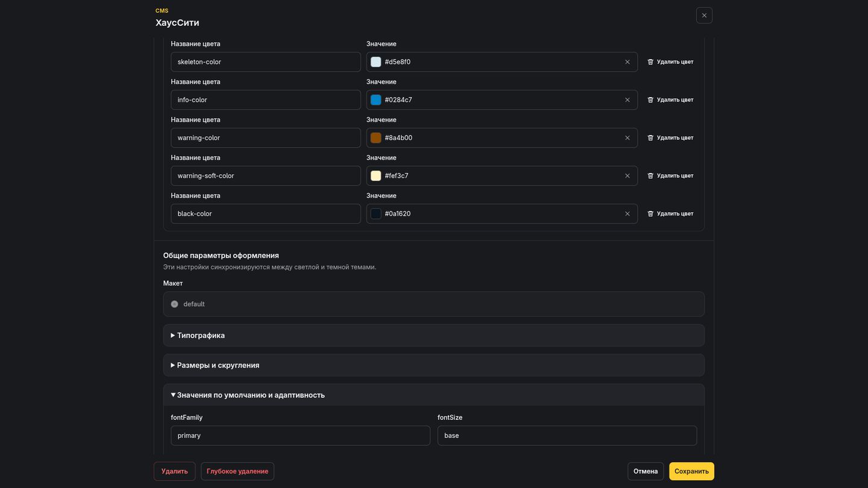Screen dimensions: 868x488
Task: Click the Общие параметры оформления heading
Action: click(221, 255)
